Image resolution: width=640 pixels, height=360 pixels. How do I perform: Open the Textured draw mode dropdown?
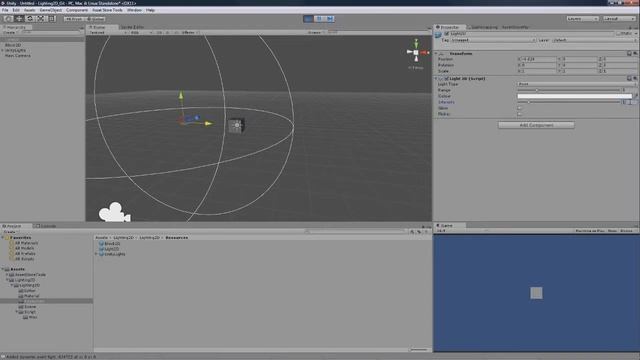coord(107,33)
